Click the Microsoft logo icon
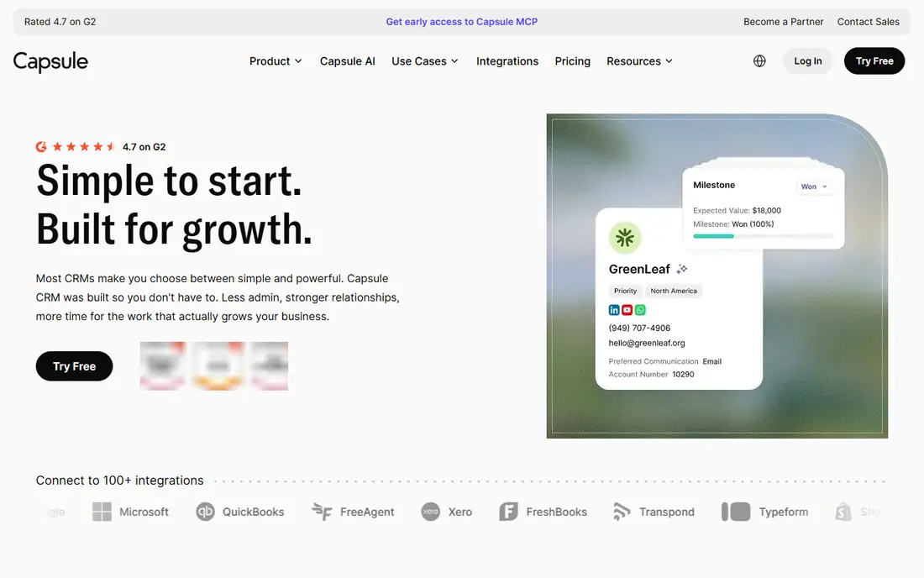Image resolution: width=924 pixels, height=578 pixels. [102, 512]
